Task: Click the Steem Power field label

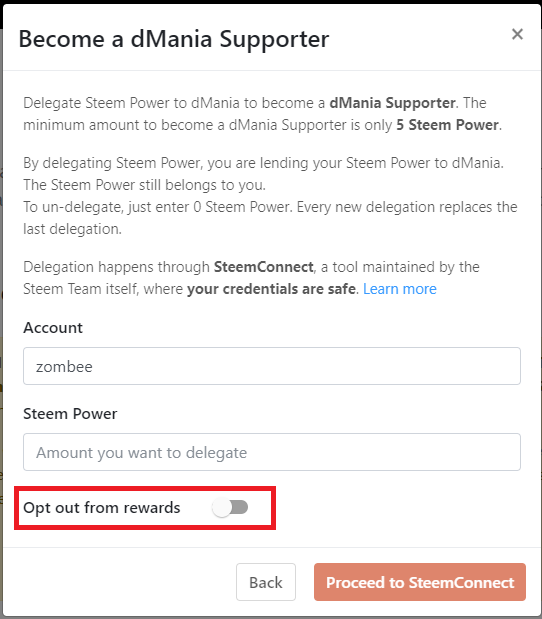Action: (x=70, y=414)
